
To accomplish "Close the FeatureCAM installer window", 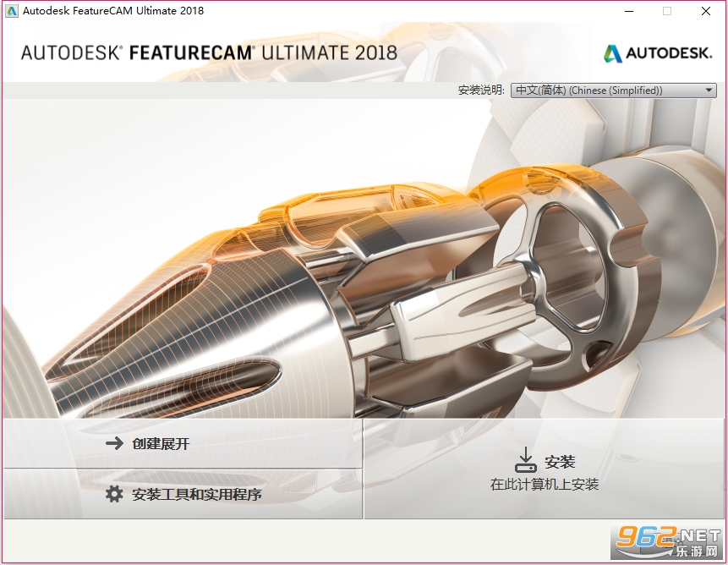I will coord(706,11).
